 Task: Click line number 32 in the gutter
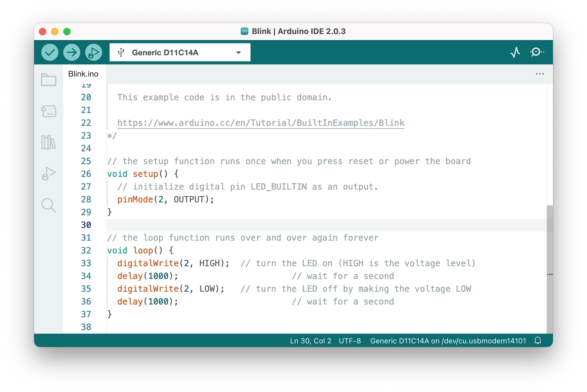[86, 250]
